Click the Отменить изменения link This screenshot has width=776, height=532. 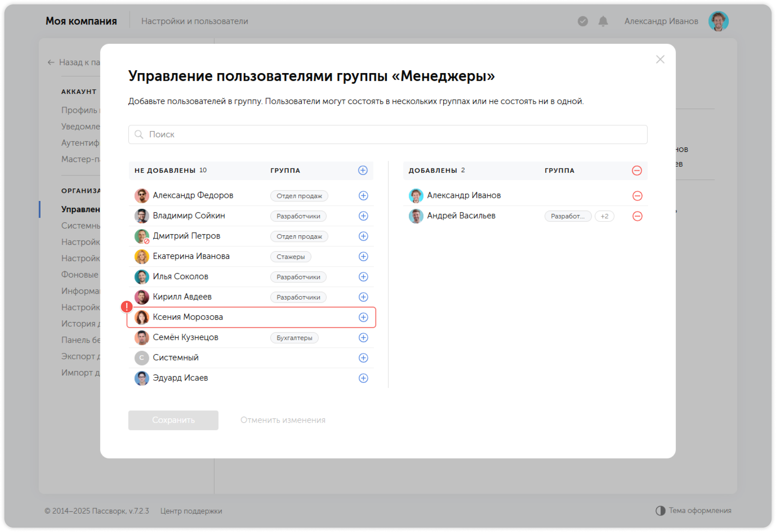282,420
